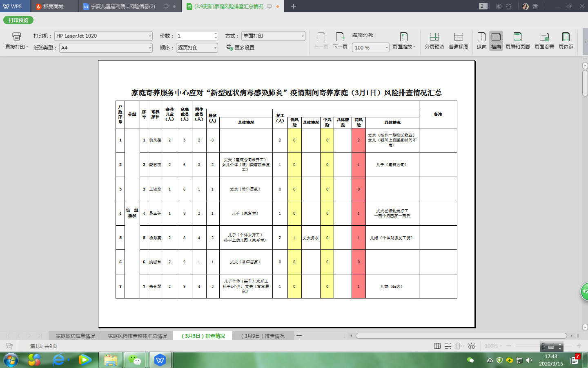Open 页面设置 page setup
Screen dimensions: 588x368
pos(544,41)
